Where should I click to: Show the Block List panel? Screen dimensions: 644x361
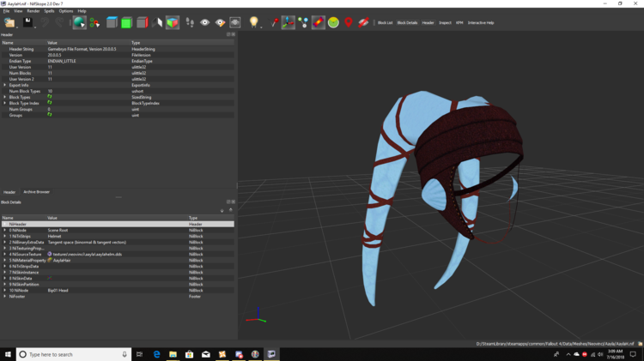[385, 23]
